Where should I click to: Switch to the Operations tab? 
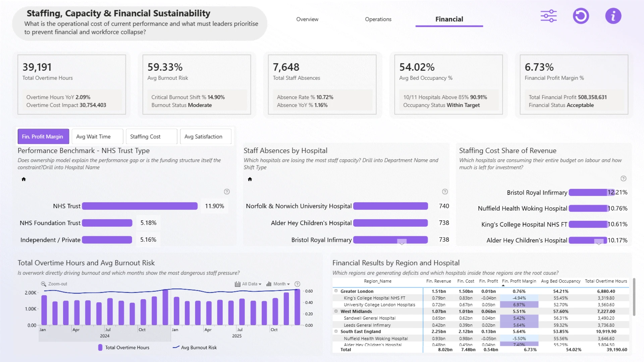(x=378, y=19)
